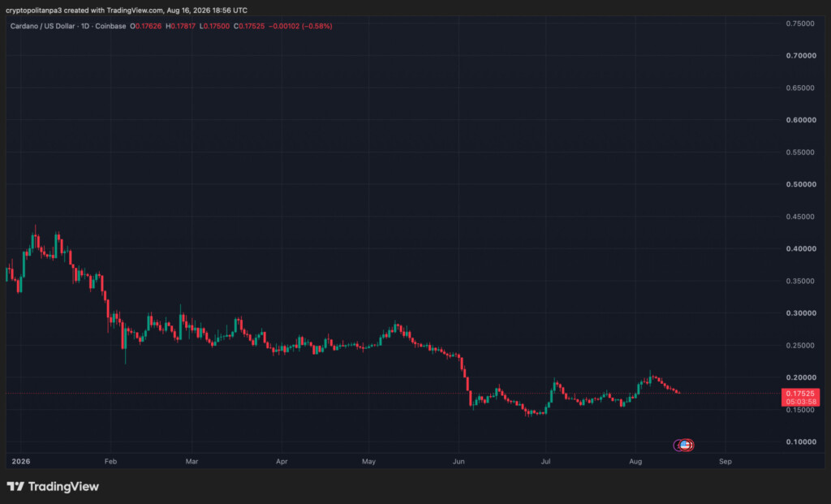This screenshot has width=831, height=504.
Task: Click the Feb label on time axis
Action: tap(110, 462)
